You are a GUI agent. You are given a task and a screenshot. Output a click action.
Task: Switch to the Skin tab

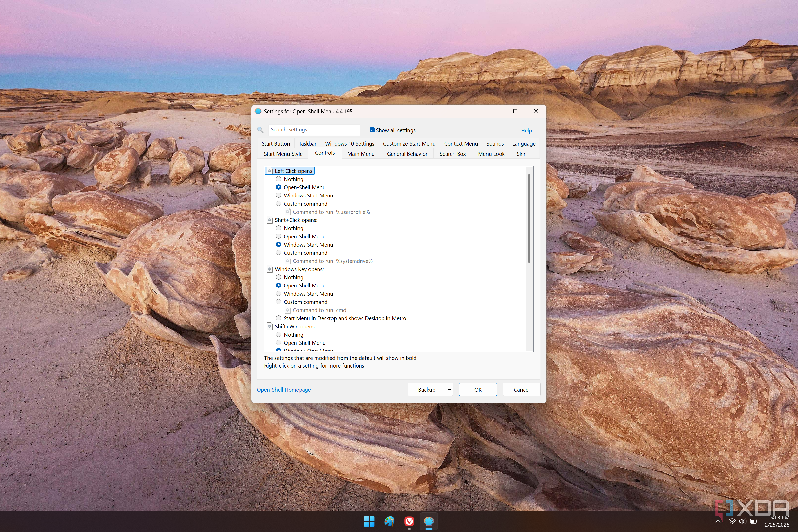522,154
